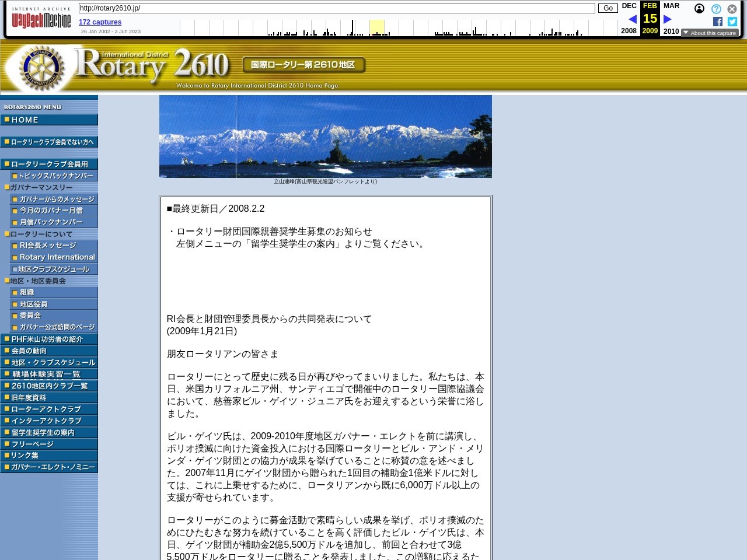
Task: Open the Facebook share icon
Action: click(x=717, y=22)
